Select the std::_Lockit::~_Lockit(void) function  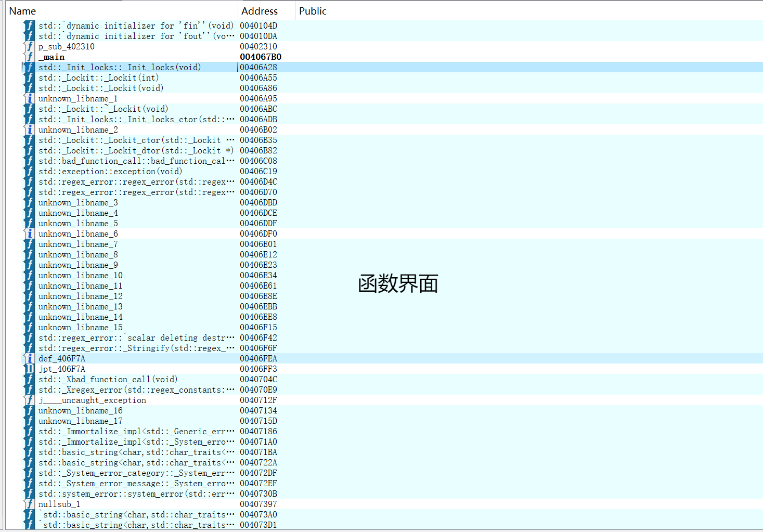[103, 109]
